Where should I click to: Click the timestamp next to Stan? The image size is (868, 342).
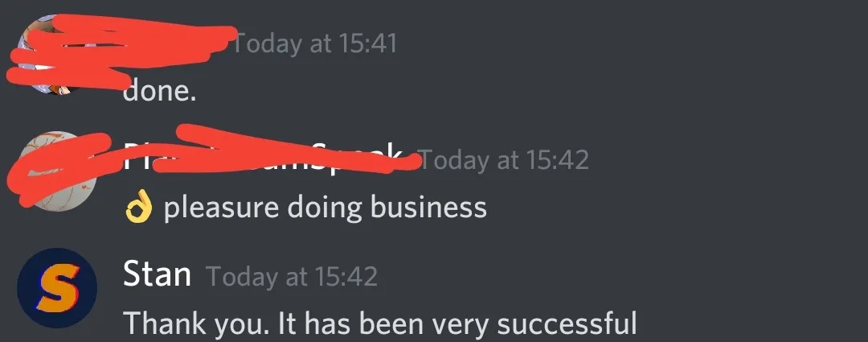click(x=291, y=276)
